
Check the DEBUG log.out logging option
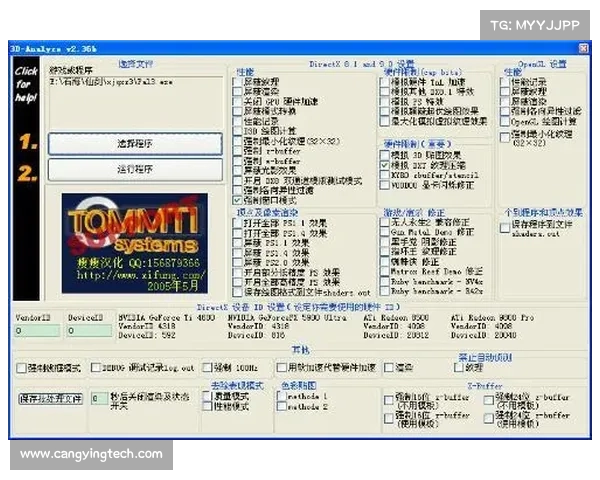tap(97, 368)
